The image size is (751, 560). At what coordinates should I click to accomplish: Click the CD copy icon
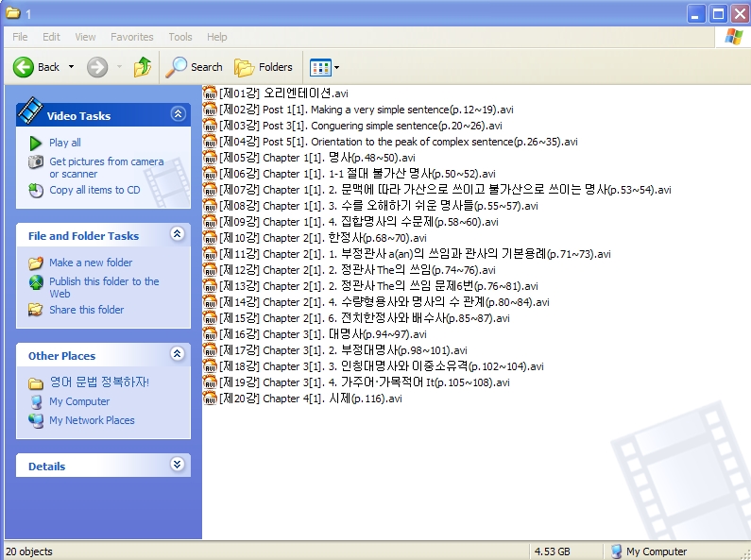[36, 191]
